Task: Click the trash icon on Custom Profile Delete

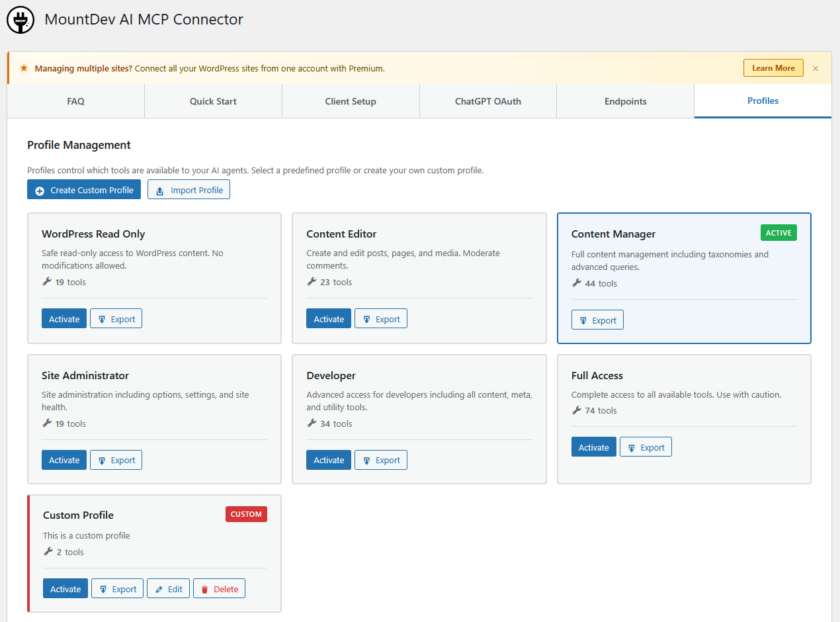Action: pos(205,590)
